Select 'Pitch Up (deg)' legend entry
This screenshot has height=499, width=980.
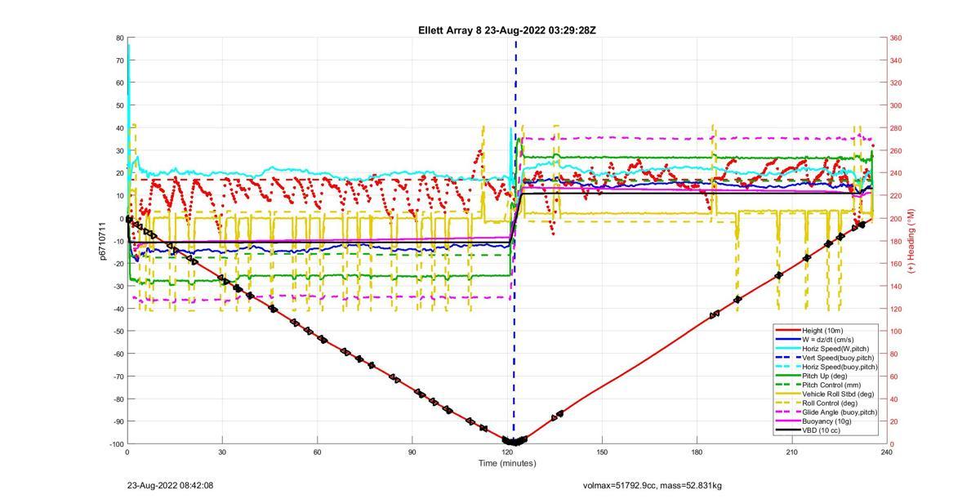click(x=826, y=376)
